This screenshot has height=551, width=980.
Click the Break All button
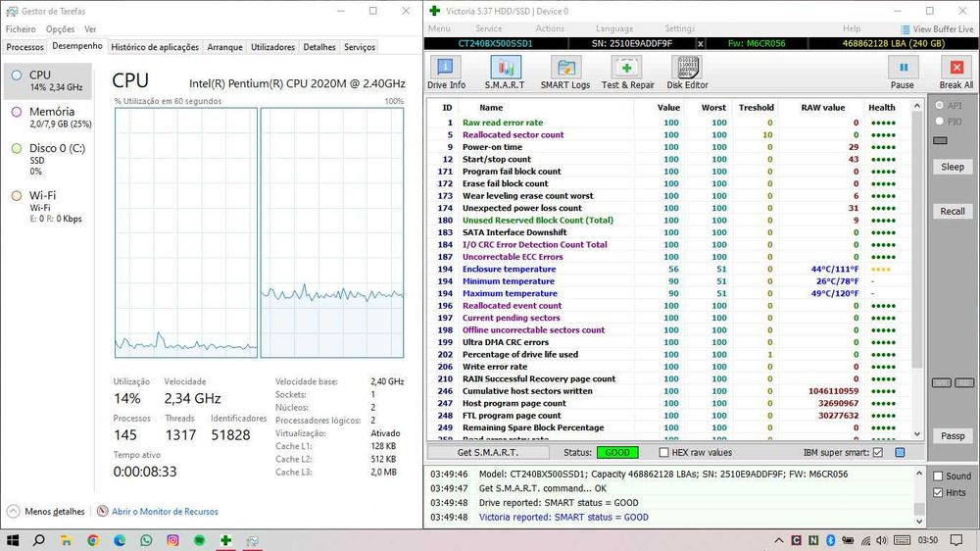click(955, 73)
